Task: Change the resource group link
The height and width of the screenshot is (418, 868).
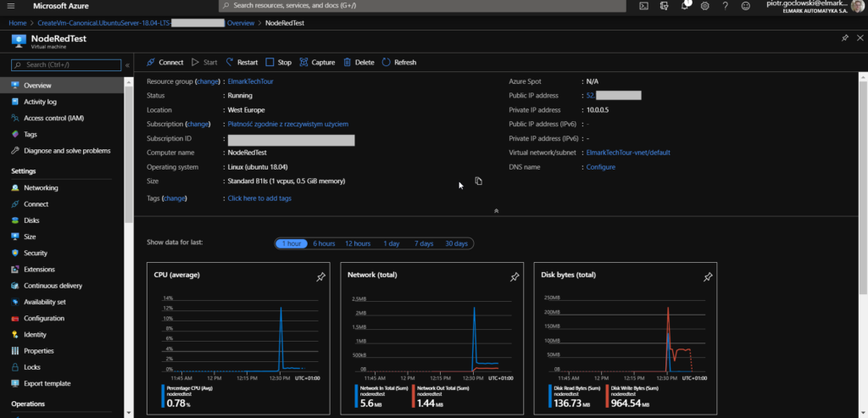Action: coord(208,81)
